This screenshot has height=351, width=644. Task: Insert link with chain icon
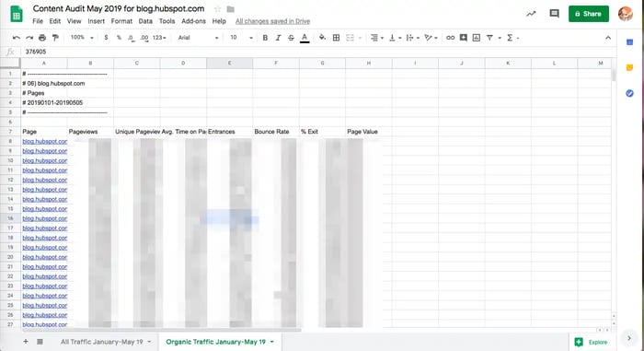[x=450, y=38]
